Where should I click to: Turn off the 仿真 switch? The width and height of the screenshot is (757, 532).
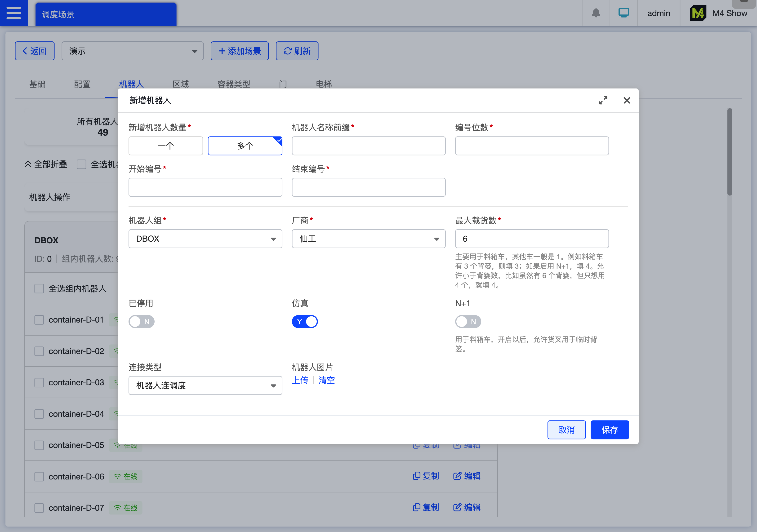tap(305, 321)
